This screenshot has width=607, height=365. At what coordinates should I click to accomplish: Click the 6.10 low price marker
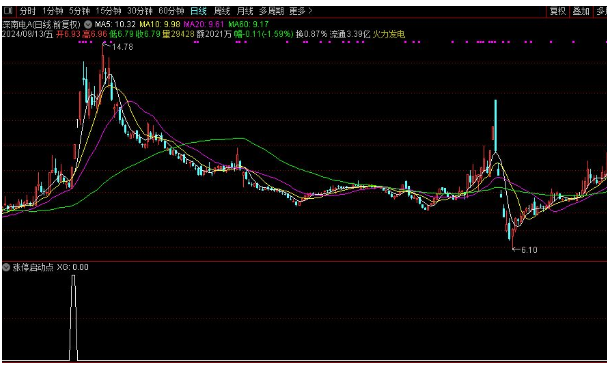pos(529,250)
